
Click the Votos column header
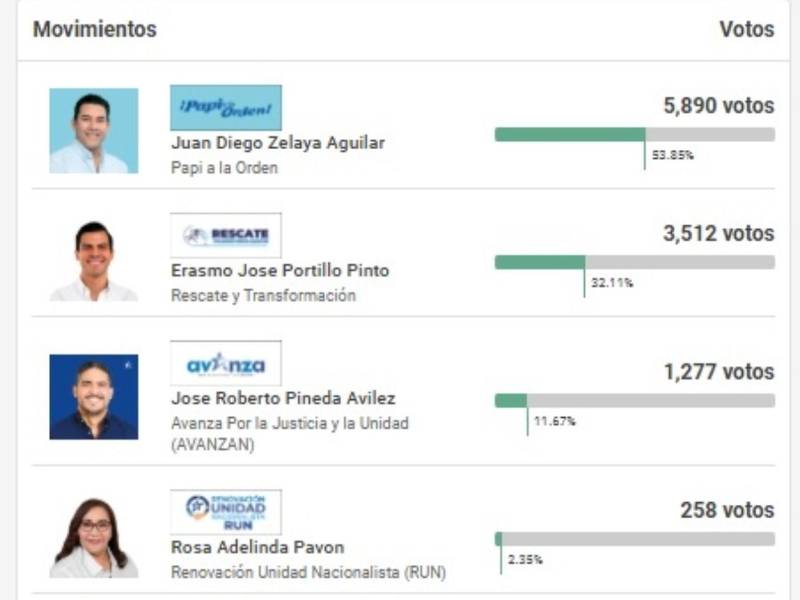pyautogui.click(x=746, y=30)
